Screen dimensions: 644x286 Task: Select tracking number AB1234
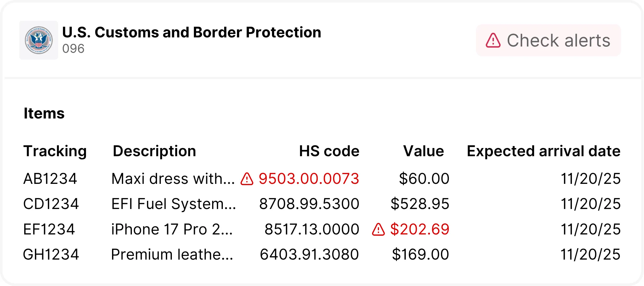pyautogui.click(x=50, y=179)
